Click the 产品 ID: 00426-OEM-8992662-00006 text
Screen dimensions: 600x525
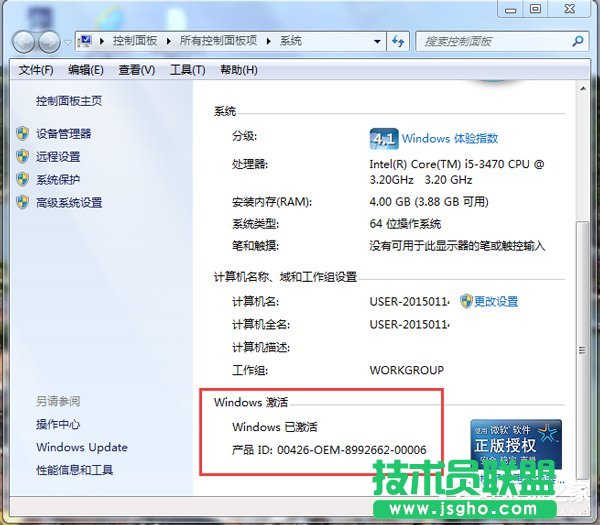pyautogui.click(x=329, y=450)
